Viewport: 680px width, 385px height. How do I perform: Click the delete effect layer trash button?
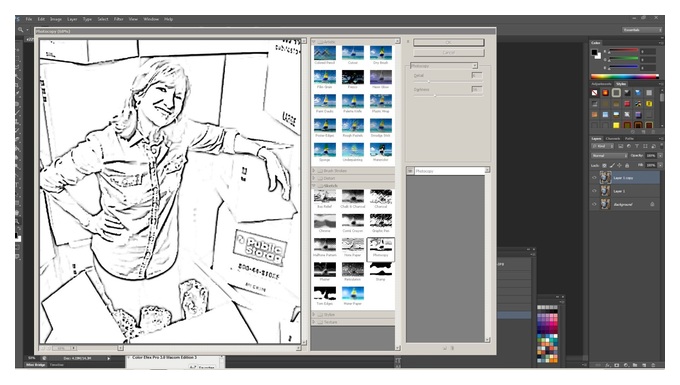[x=452, y=348]
